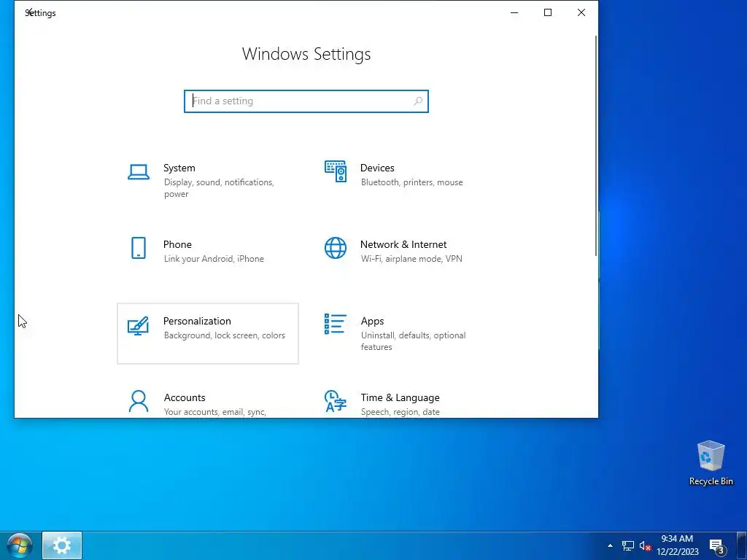Click the 'Bluetooth, printers, mouse' description
Viewport: 747px width, 560px height.
(411, 182)
